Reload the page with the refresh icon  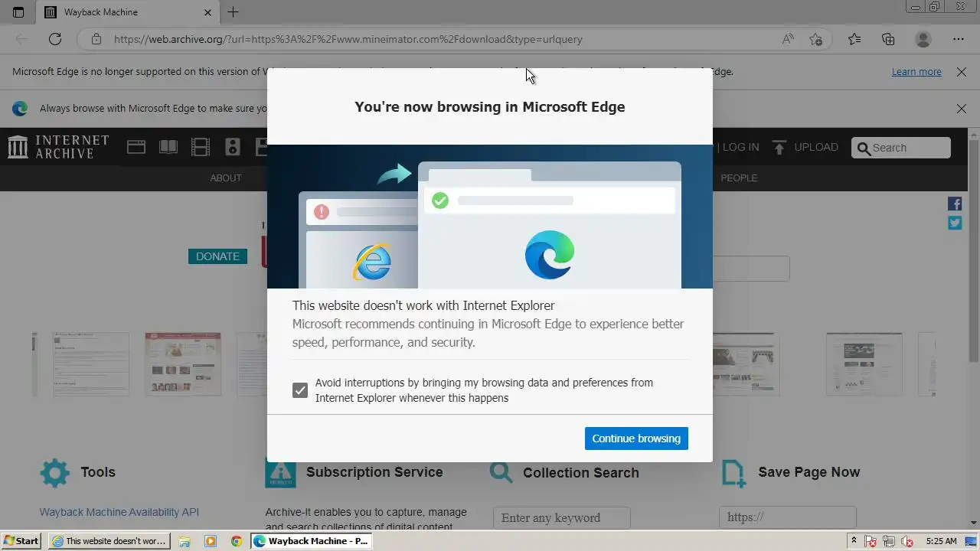(x=55, y=39)
